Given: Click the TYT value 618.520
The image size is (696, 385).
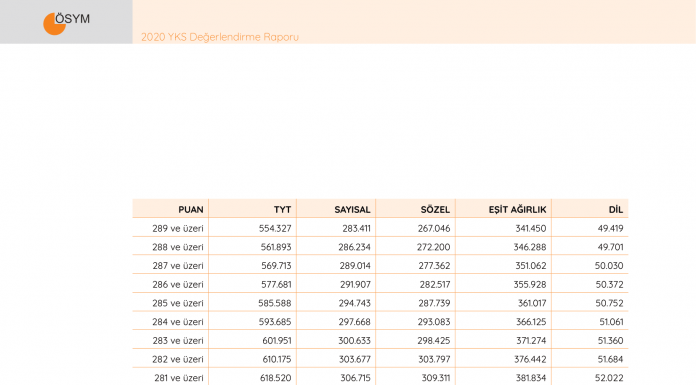Looking at the screenshot, I should pos(276,378).
